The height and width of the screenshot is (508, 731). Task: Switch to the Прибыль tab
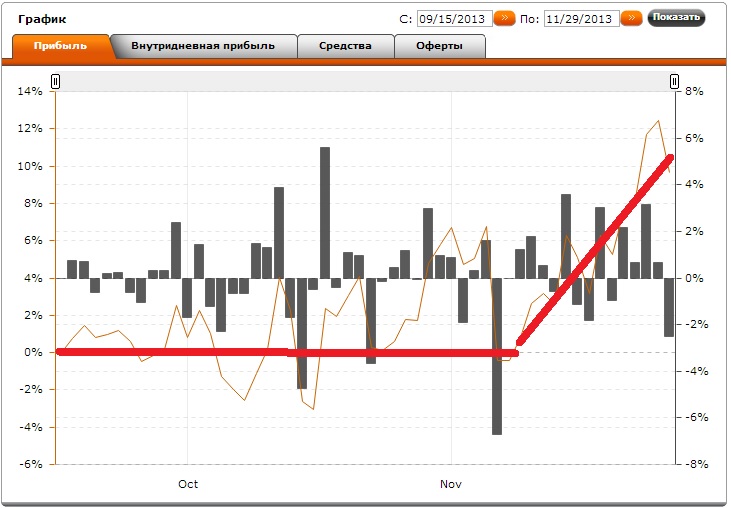tap(60, 46)
